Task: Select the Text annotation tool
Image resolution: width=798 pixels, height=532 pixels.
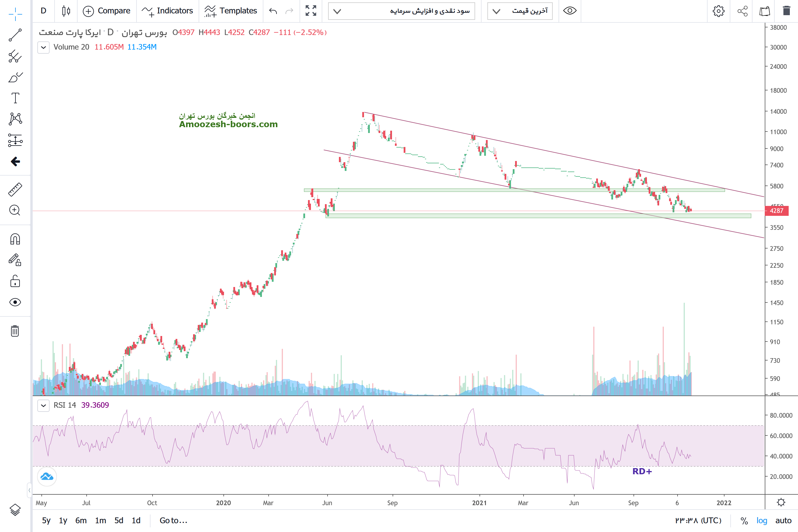Action: tap(15, 98)
